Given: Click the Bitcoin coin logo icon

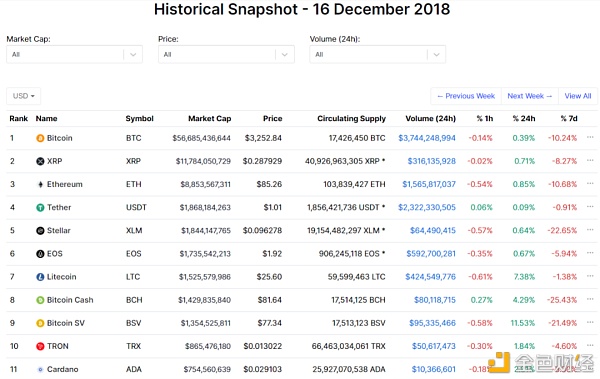Looking at the screenshot, I should pos(40,138).
